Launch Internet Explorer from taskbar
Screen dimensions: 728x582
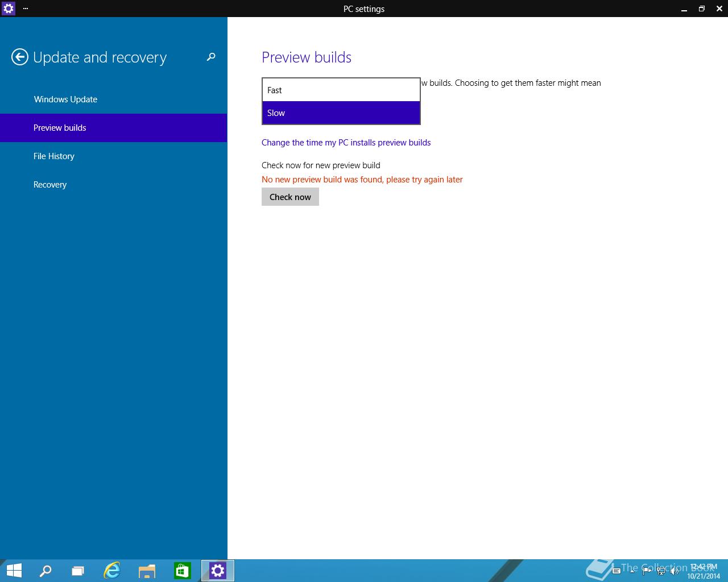[112, 571]
